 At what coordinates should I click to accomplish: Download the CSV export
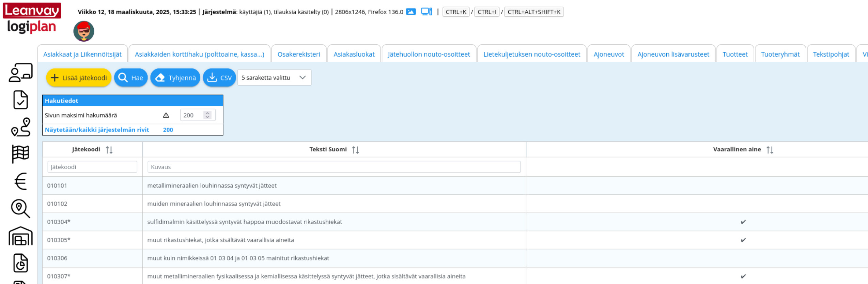click(x=219, y=78)
